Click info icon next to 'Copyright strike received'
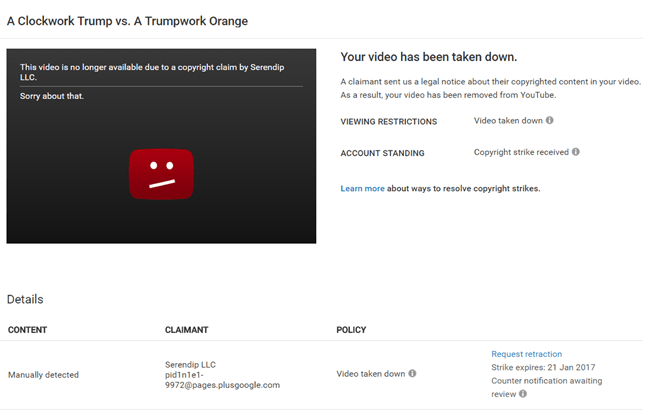Viewport: 650px width, 415px height. 576,152
